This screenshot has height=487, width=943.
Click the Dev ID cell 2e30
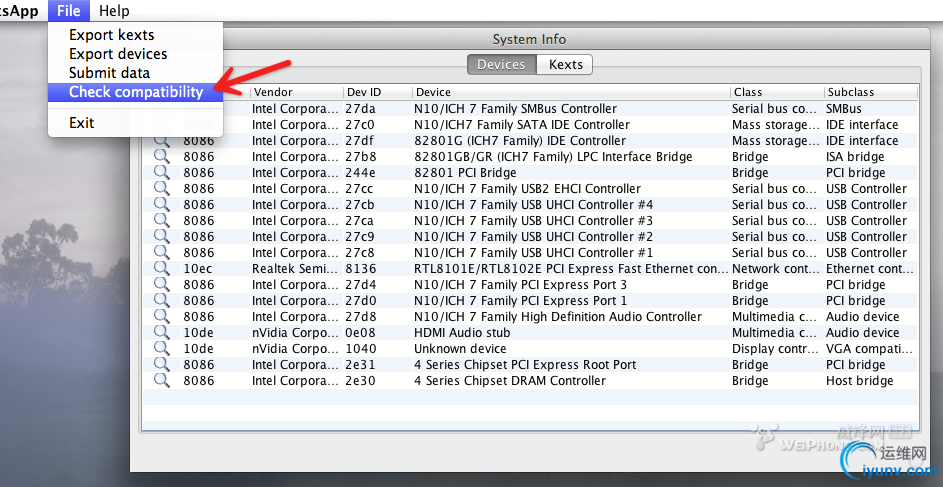click(360, 381)
